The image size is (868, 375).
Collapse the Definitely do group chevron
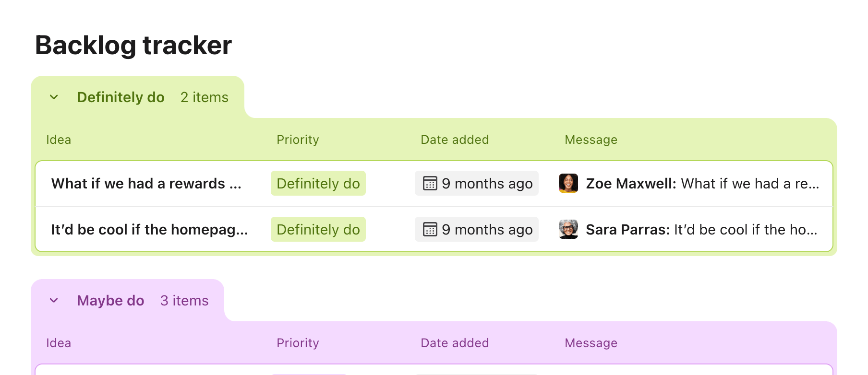pyautogui.click(x=54, y=97)
